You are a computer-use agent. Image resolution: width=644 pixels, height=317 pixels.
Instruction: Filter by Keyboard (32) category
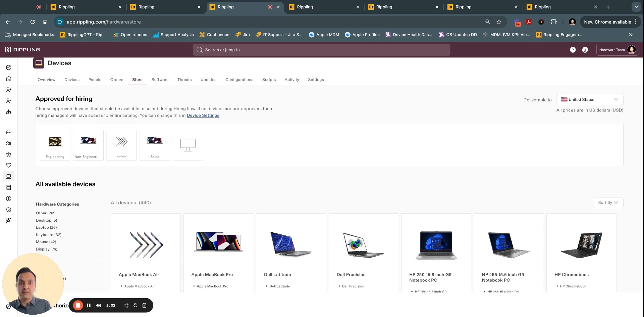click(x=49, y=235)
